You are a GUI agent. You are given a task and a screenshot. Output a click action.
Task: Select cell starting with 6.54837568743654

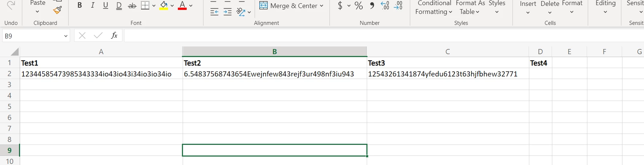tap(275, 74)
